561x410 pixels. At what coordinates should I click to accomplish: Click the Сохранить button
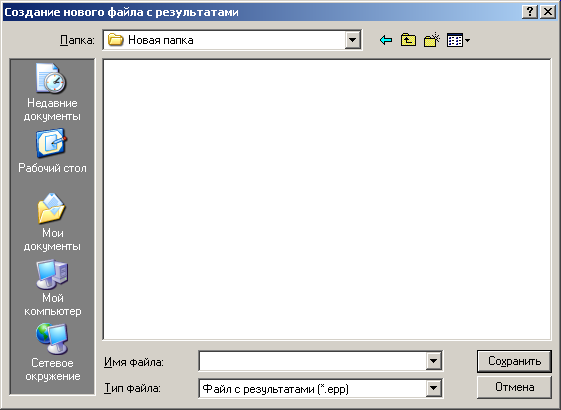pos(514,361)
